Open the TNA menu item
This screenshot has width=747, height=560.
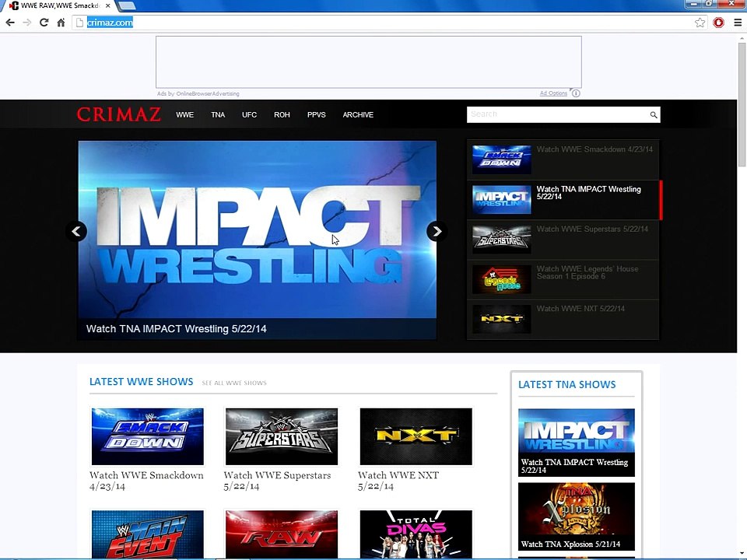[x=218, y=115]
